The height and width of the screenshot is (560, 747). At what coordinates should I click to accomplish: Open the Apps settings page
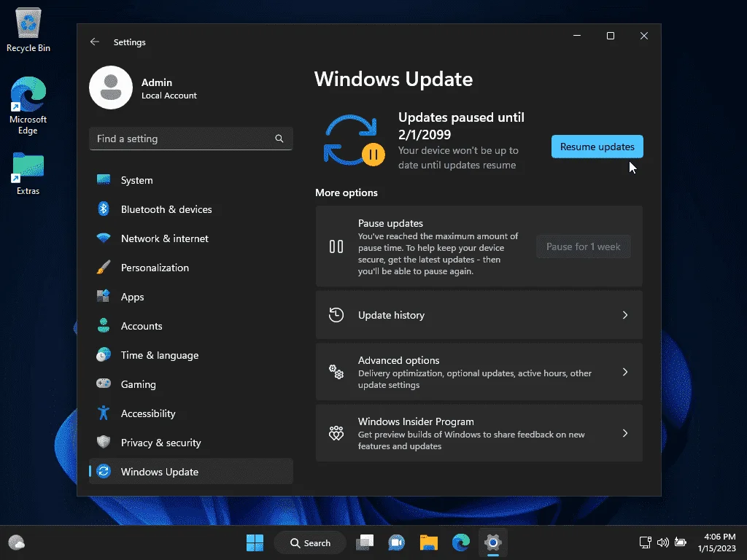click(x=191, y=297)
